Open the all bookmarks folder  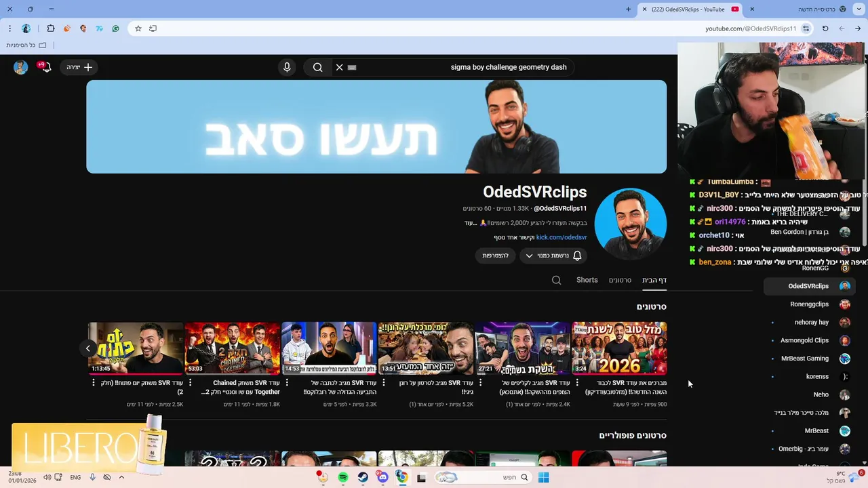pos(26,45)
